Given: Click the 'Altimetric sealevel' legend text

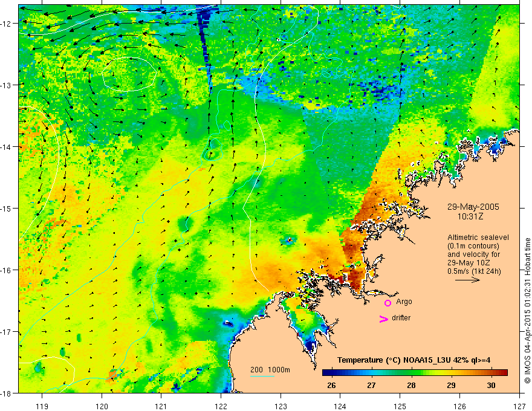Looking at the screenshot, I should coord(478,238).
